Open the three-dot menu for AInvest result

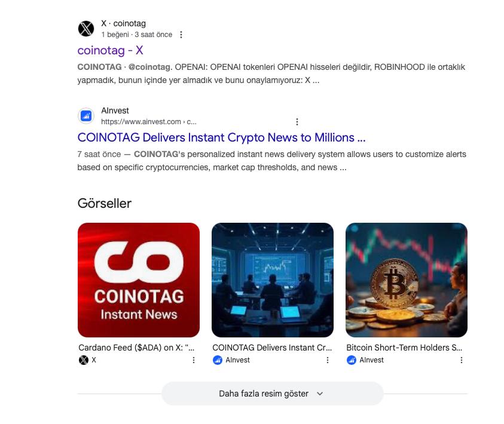[x=297, y=122]
